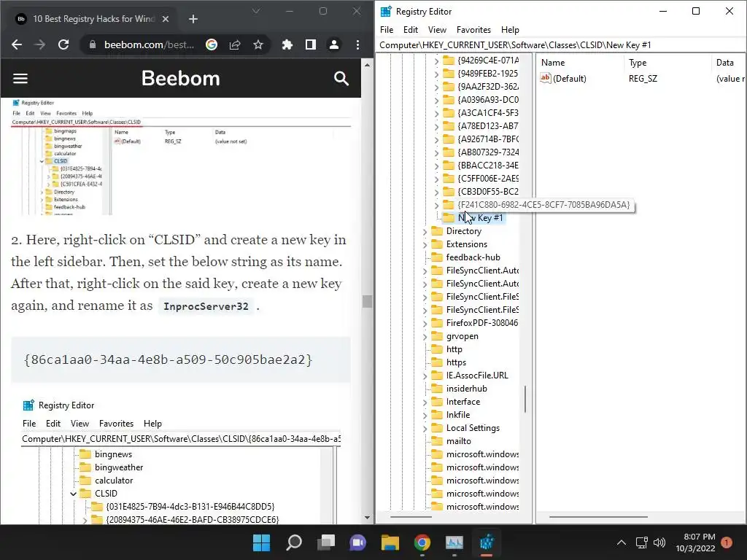Open the Chrome three-dot menu

pyautogui.click(x=357, y=44)
